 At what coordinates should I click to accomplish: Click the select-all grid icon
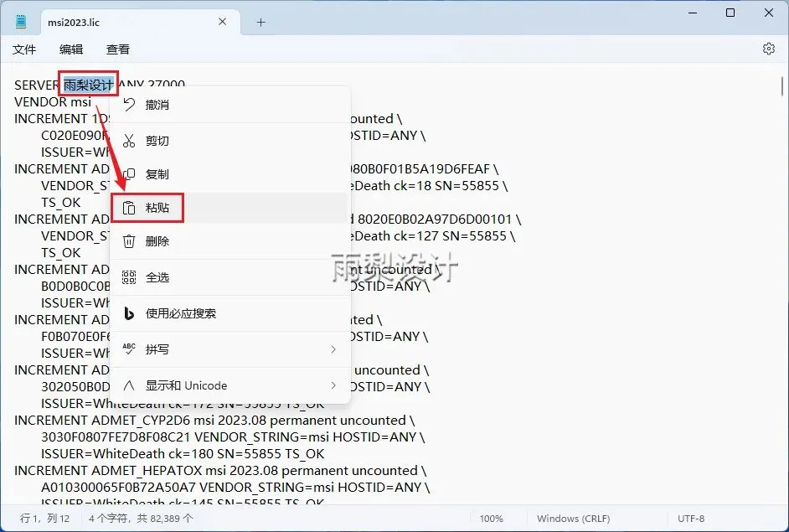[129, 277]
